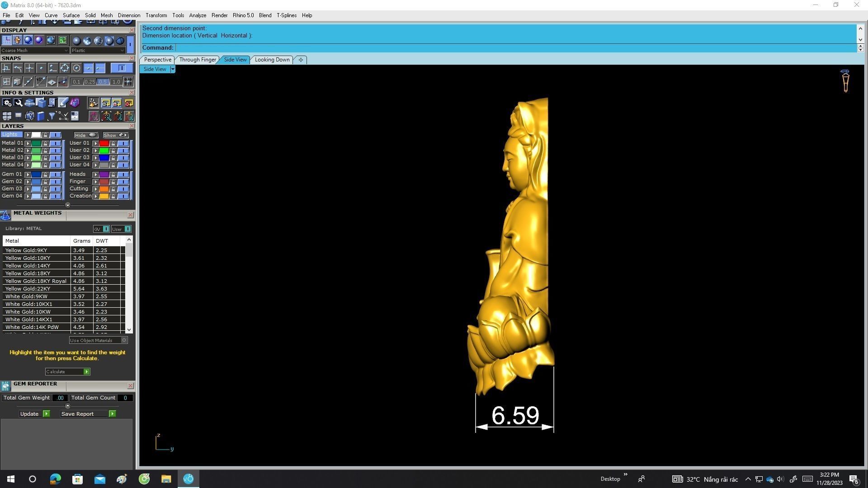
Task: Click the funnel selection filter icon
Action: 52,116
